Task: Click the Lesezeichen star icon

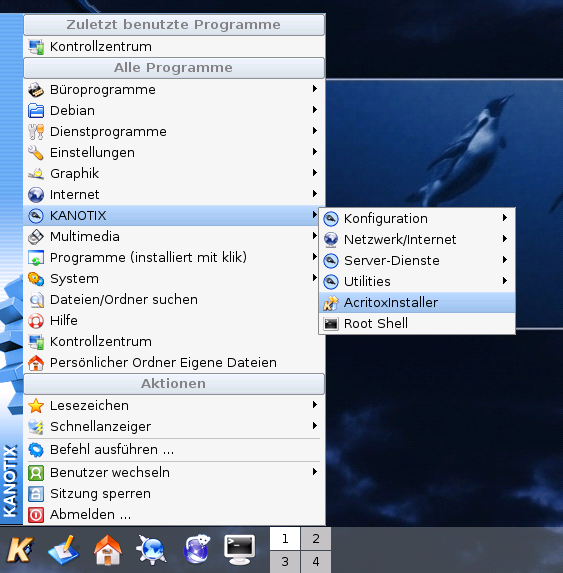Action: pyautogui.click(x=36, y=406)
